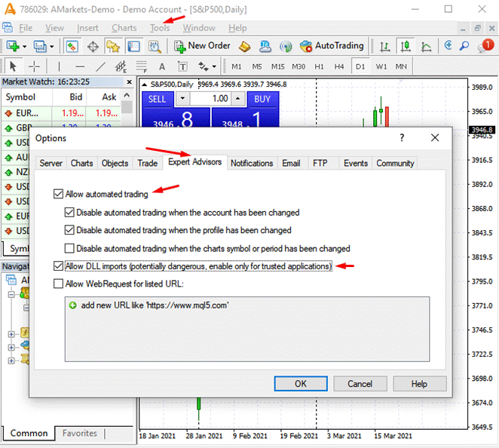Close the Market Watch panel
The height and width of the screenshot is (448, 499).
pyautogui.click(x=129, y=81)
